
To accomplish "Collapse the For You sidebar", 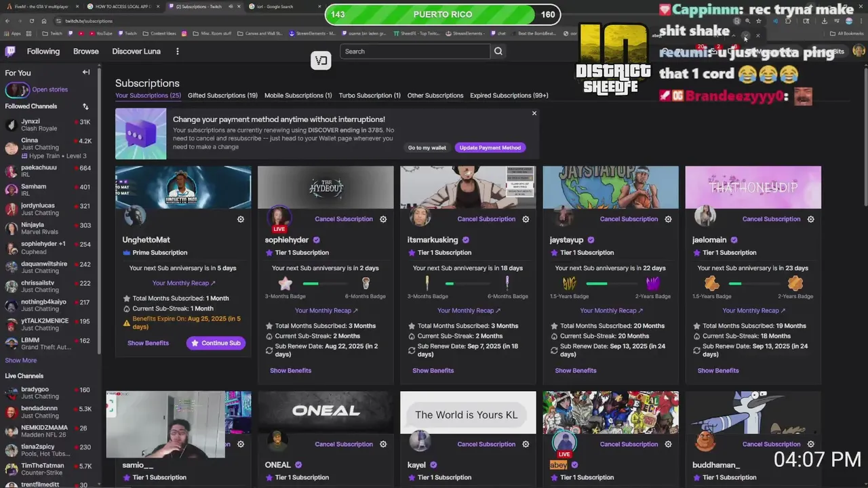I will tap(86, 73).
